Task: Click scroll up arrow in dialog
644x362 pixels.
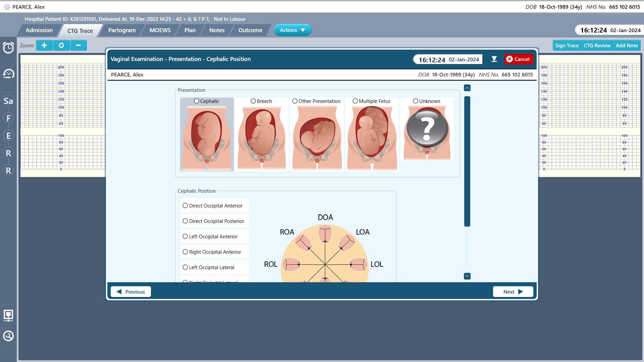Action: point(467,88)
